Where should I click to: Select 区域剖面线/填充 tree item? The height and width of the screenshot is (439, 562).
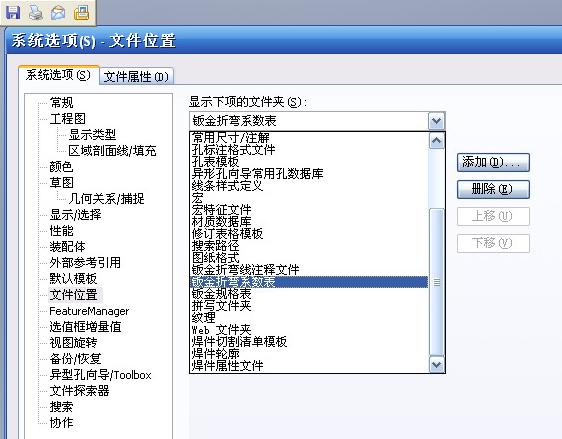tap(112, 151)
